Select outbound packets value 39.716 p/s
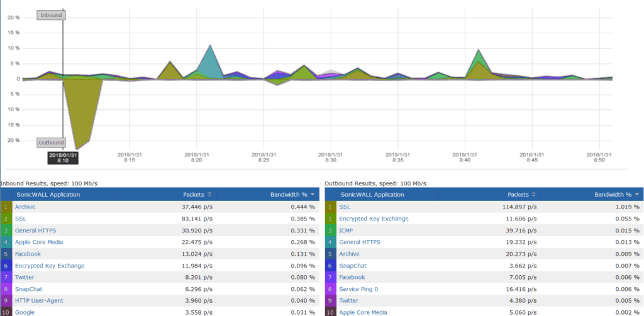This screenshot has width=644, height=316. coord(521,231)
